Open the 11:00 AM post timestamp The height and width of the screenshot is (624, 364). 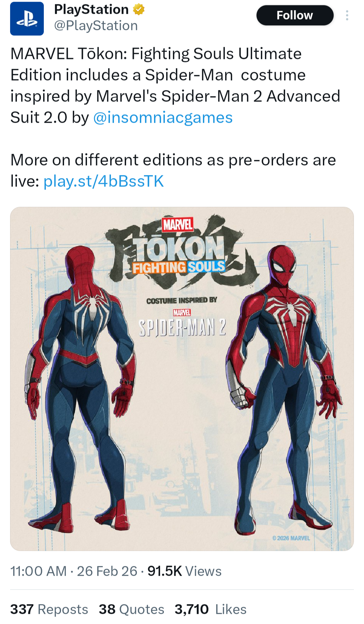click(x=38, y=571)
